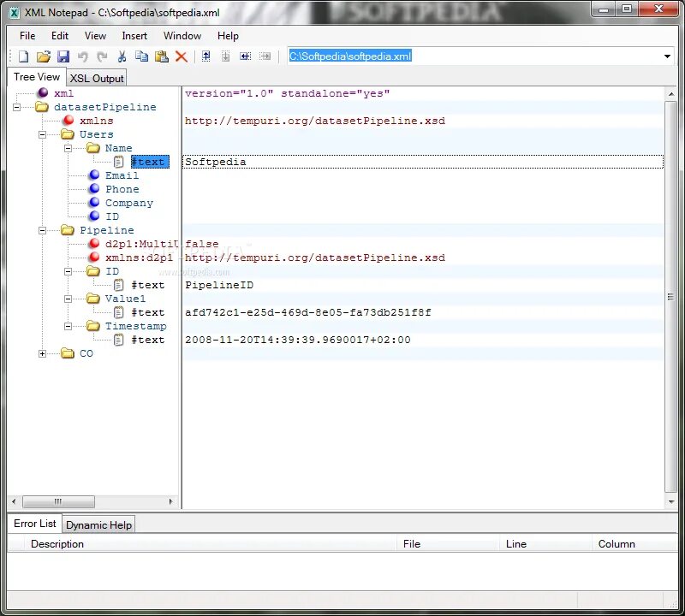Collapse the datasetPipeline root node

(16, 107)
